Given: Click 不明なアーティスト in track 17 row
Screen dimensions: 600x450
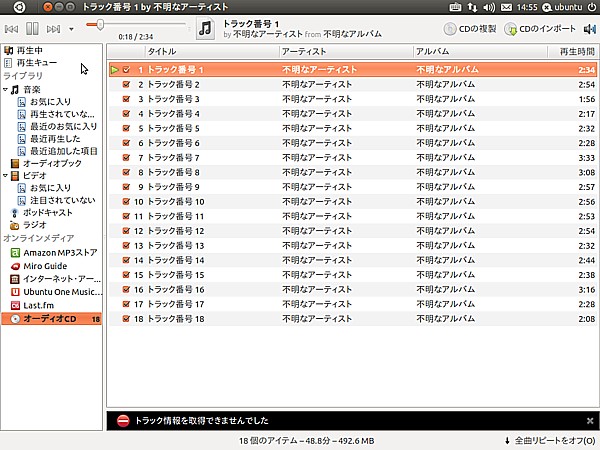Looking at the screenshot, I should click(317, 304).
